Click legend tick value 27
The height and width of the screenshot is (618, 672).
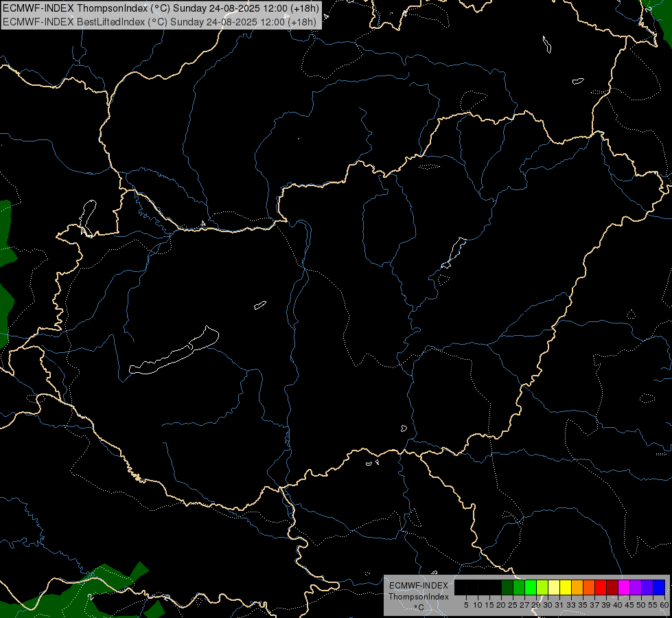click(x=524, y=605)
